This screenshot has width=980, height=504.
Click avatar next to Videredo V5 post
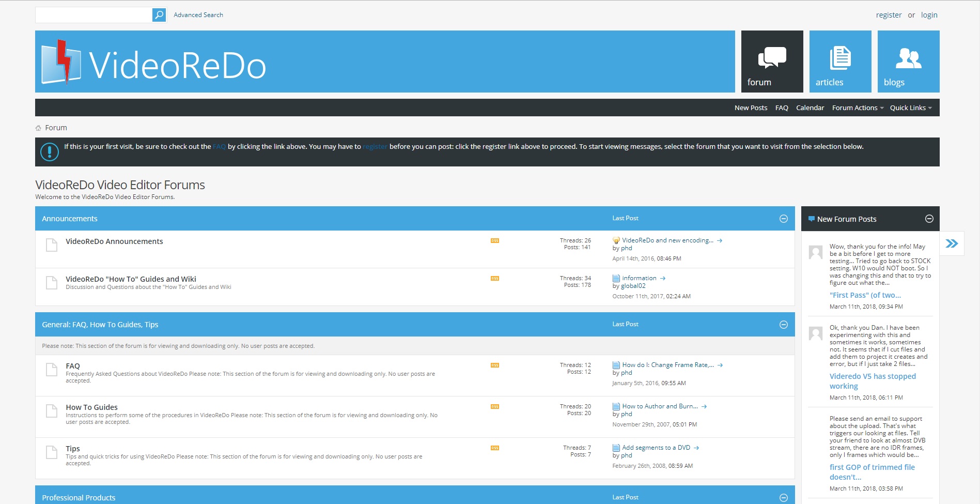click(816, 333)
